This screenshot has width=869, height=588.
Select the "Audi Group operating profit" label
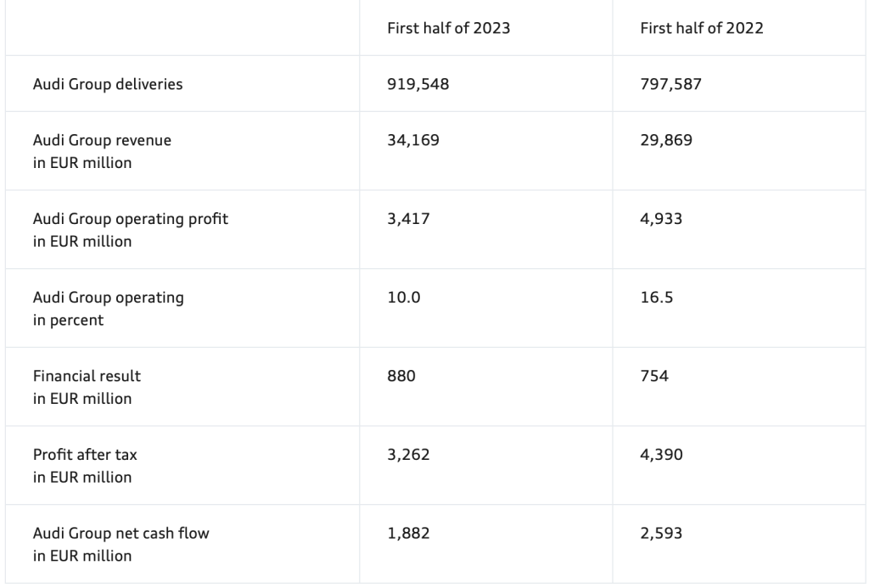[x=130, y=219]
